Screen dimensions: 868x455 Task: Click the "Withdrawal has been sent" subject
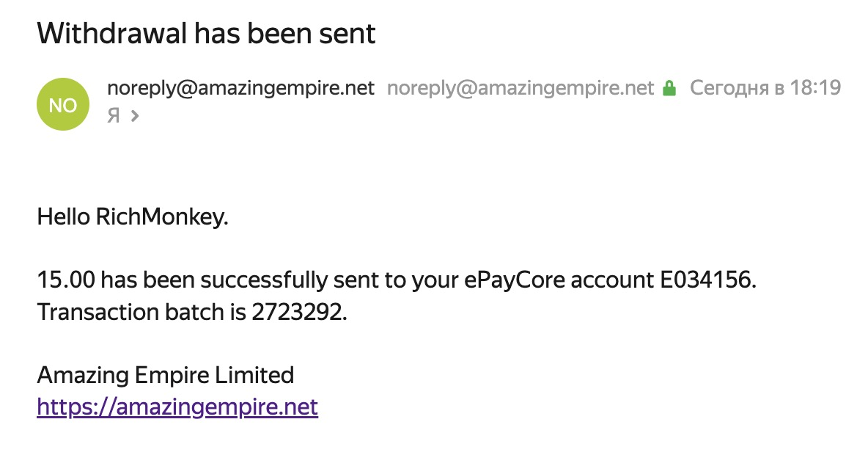pos(206,33)
